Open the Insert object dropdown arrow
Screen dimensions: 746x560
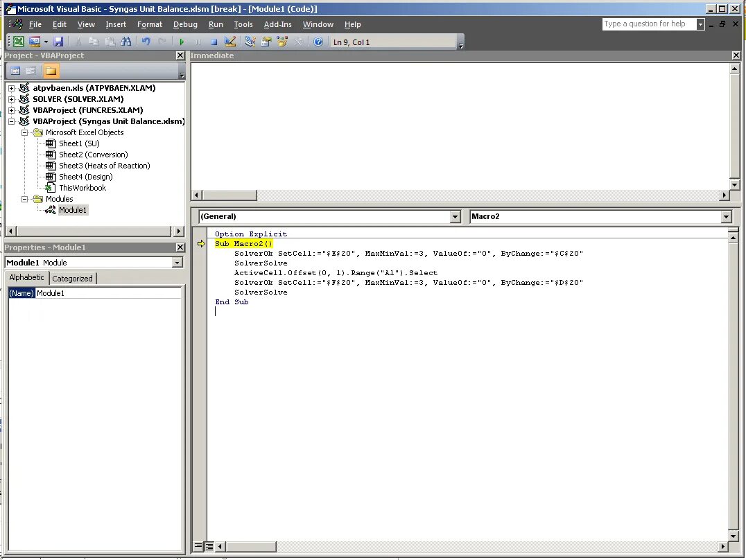(46, 42)
